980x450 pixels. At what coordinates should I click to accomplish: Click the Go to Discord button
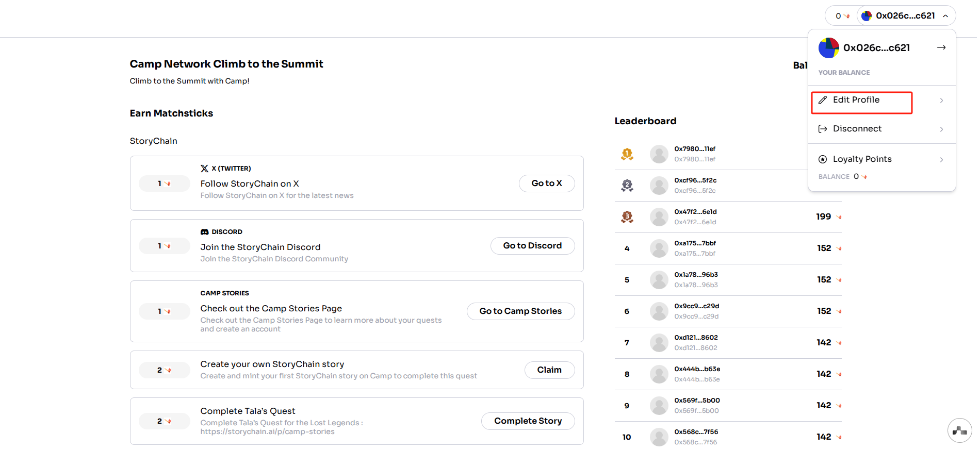[532, 246]
